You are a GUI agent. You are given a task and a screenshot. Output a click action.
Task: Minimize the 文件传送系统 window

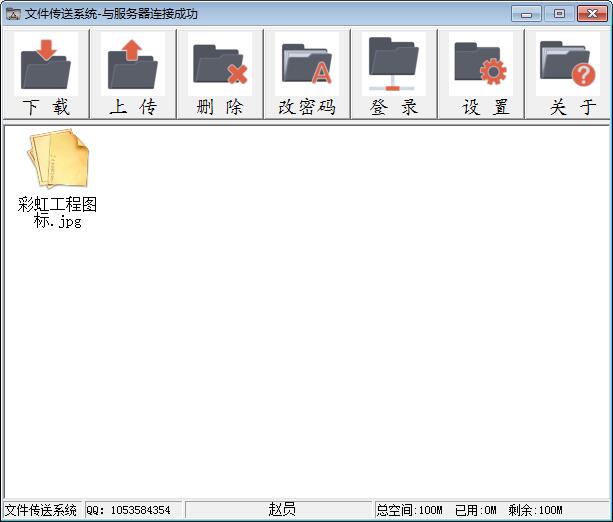click(x=526, y=14)
